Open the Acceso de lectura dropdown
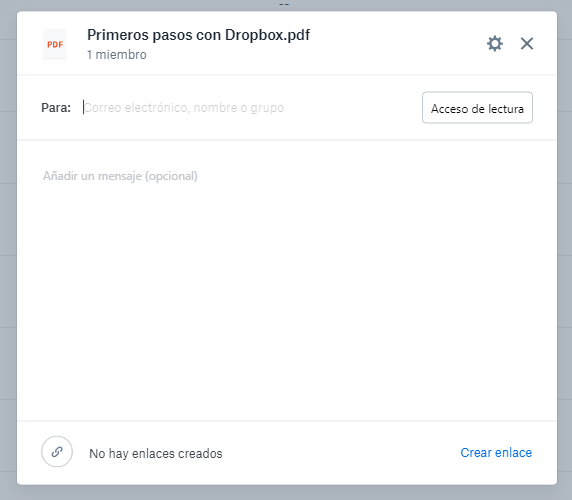 pyautogui.click(x=477, y=108)
